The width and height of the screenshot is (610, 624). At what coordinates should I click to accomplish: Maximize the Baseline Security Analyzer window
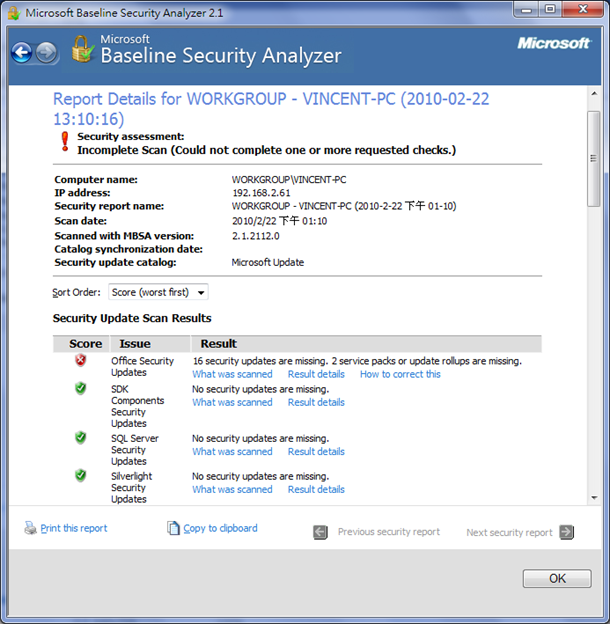point(550,9)
